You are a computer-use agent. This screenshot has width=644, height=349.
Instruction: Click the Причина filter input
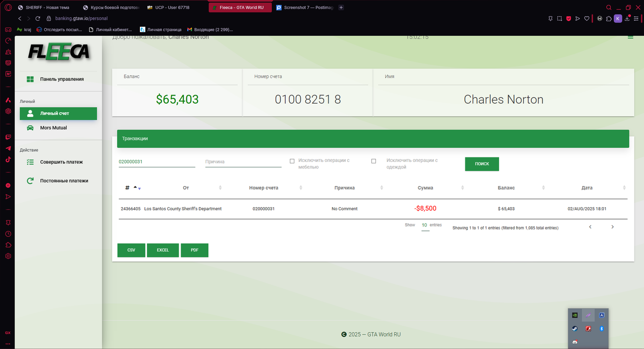point(244,162)
